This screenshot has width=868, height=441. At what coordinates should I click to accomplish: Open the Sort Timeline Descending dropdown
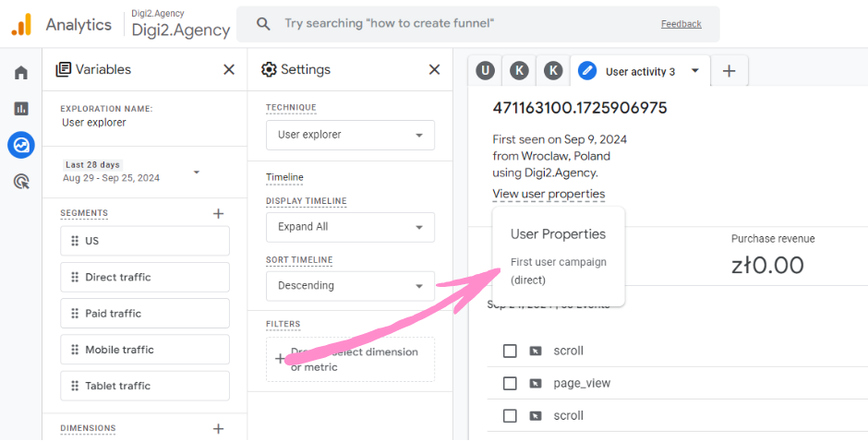pyautogui.click(x=350, y=286)
